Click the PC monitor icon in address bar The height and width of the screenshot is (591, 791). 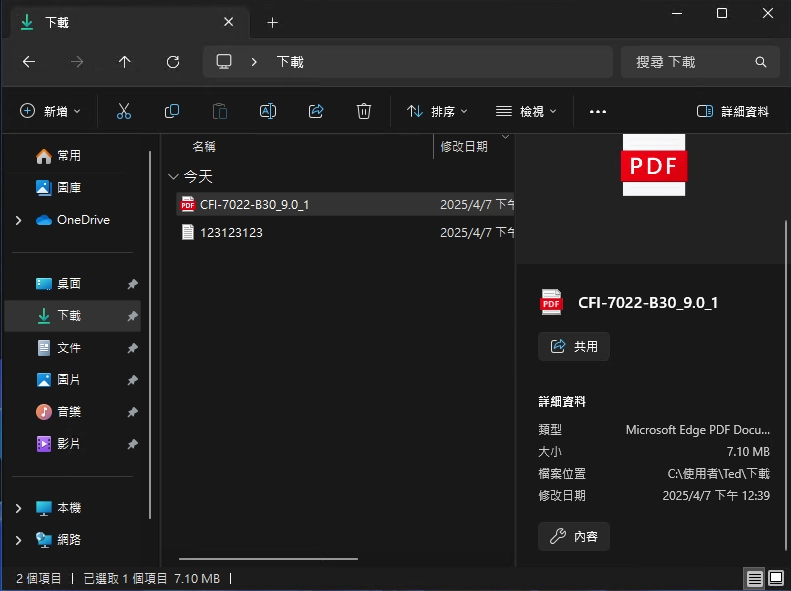pyautogui.click(x=223, y=62)
